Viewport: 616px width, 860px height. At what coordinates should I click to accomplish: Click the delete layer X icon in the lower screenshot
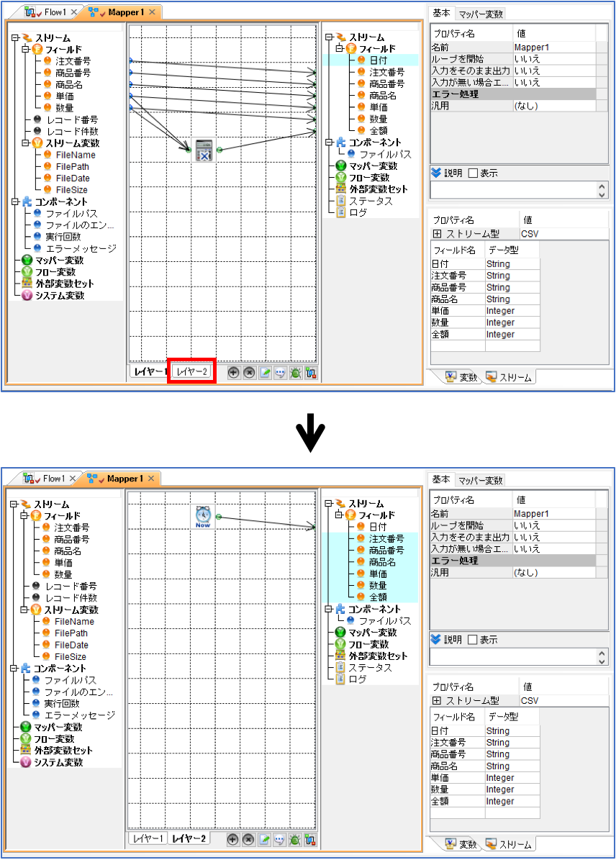[248, 840]
